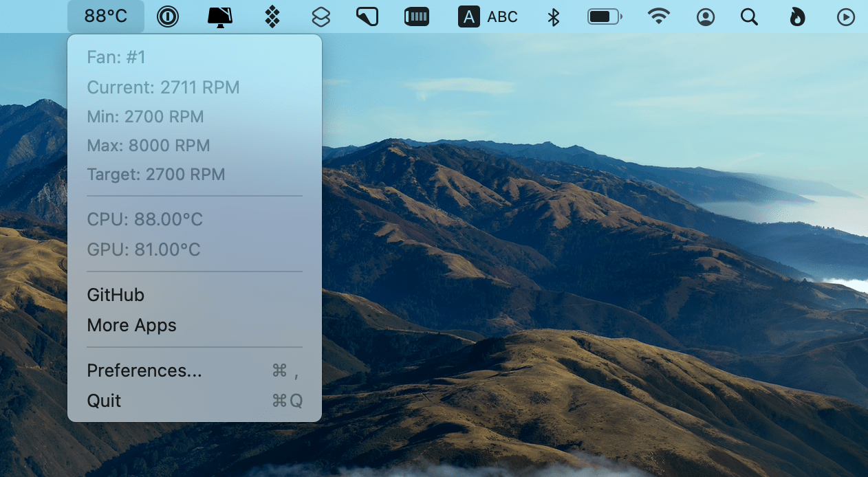
Task: Click the battery status icon
Action: 605,16
